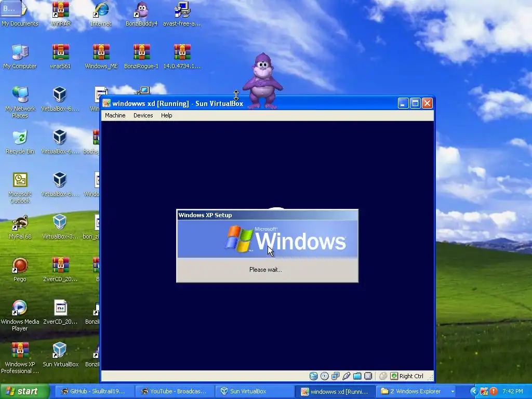
Task: Select the ZverCD_20... document file icon
Action: click(x=60, y=312)
